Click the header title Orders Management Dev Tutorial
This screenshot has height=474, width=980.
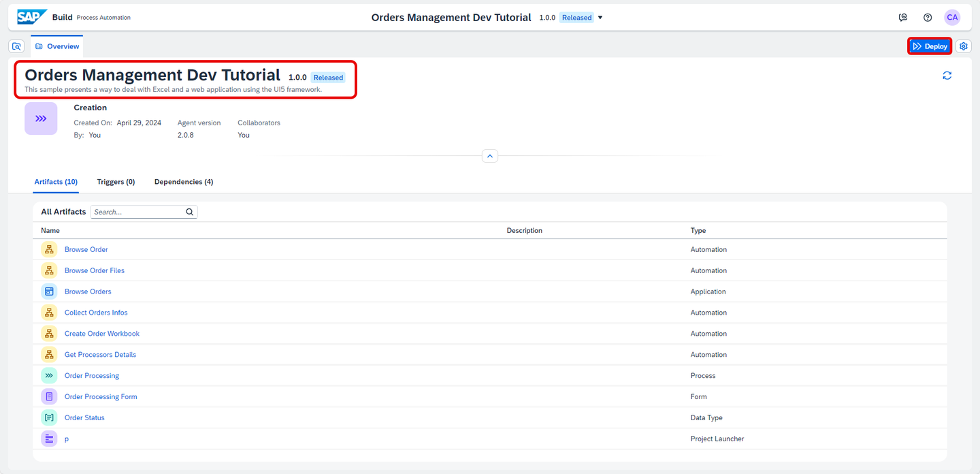pos(451,18)
